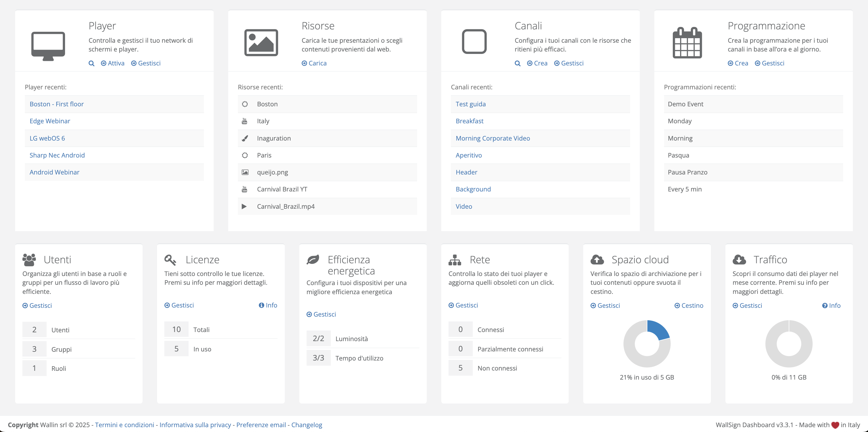Click the Risorse picture icon
868x432 pixels.
pyautogui.click(x=261, y=42)
